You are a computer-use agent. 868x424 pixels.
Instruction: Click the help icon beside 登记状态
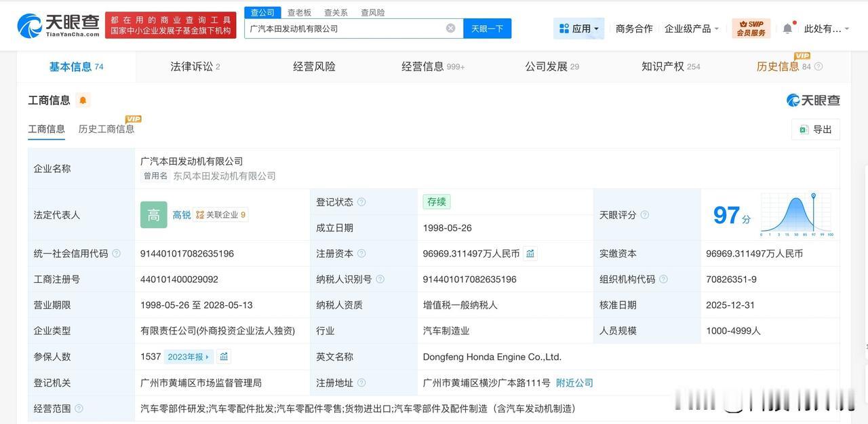(361, 202)
